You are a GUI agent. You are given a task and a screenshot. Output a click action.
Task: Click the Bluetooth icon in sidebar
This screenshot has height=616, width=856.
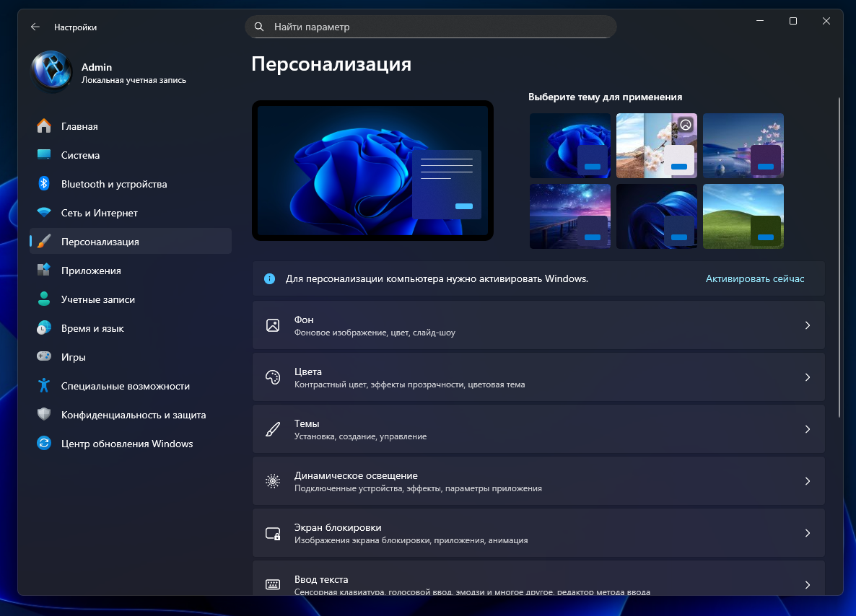coord(44,184)
